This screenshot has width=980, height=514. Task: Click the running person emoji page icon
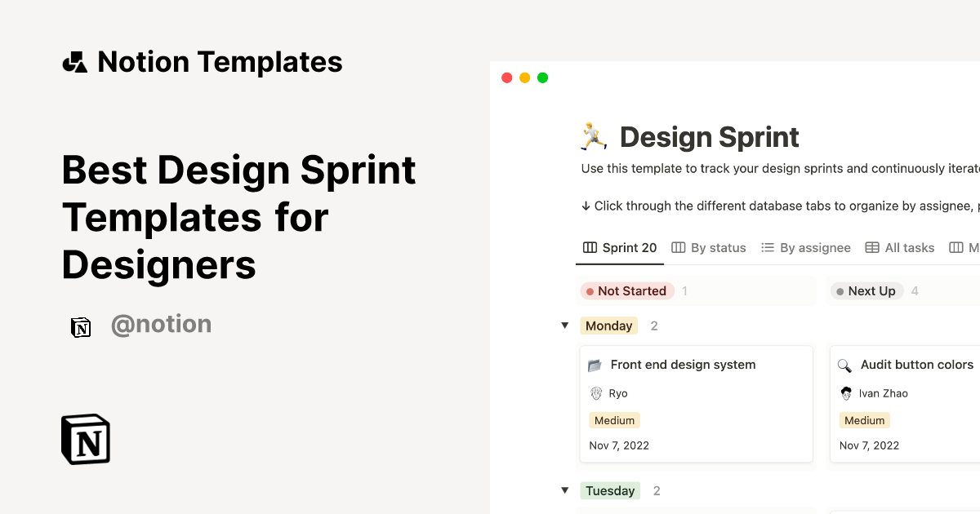point(594,136)
